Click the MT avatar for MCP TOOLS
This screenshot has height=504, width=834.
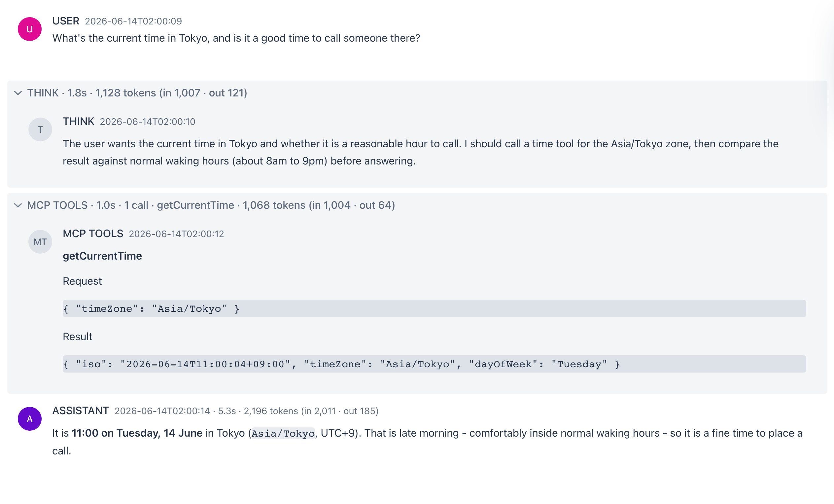(x=40, y=242)
